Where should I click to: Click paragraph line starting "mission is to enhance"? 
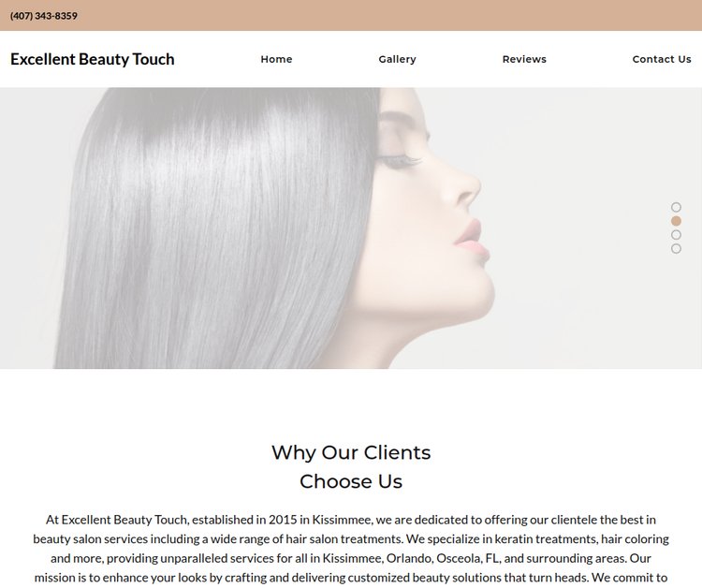coord(351,578)
